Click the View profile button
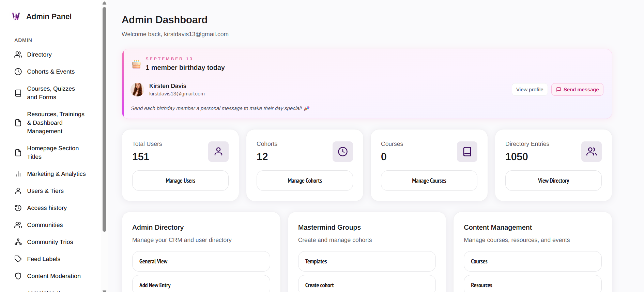The width and height of the screenshot is (644, 292). 530,90
